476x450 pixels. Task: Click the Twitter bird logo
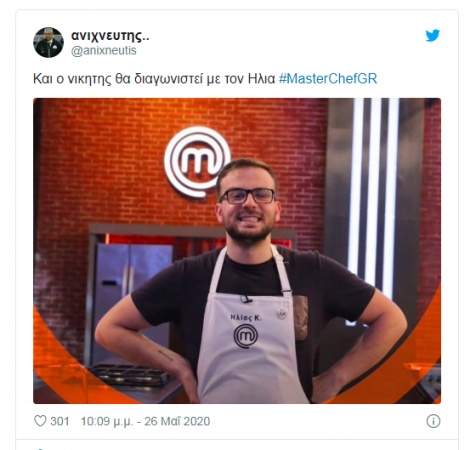[433, 35]
